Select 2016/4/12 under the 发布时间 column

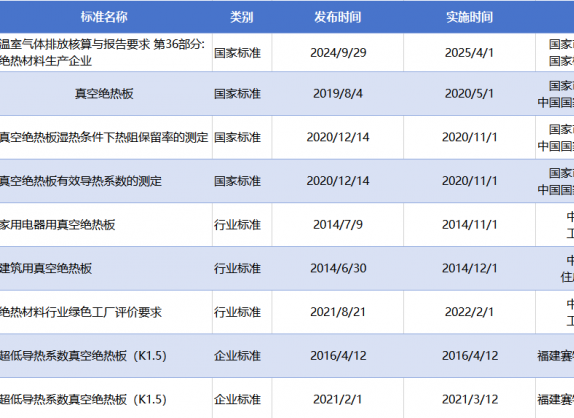coord(338,355)
